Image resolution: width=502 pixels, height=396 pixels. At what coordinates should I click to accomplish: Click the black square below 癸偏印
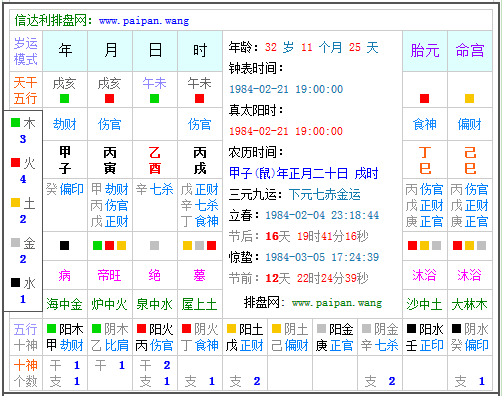[x=64, y=246]
